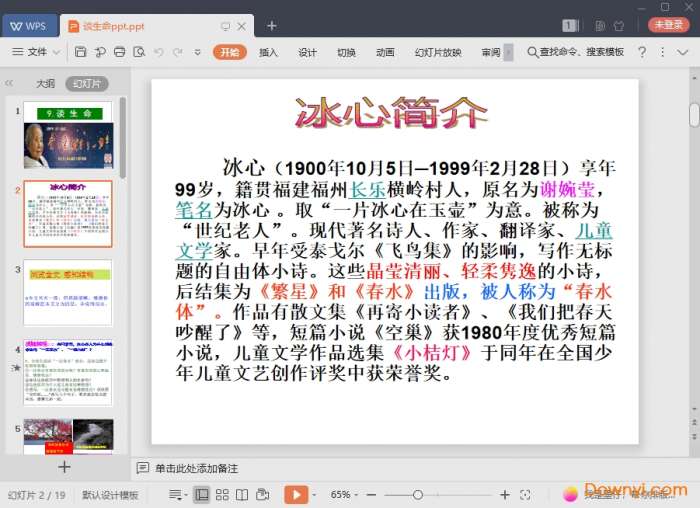Click the Redo arrow
This screenshot has height=508, width=700.
[x=178, y=52]
